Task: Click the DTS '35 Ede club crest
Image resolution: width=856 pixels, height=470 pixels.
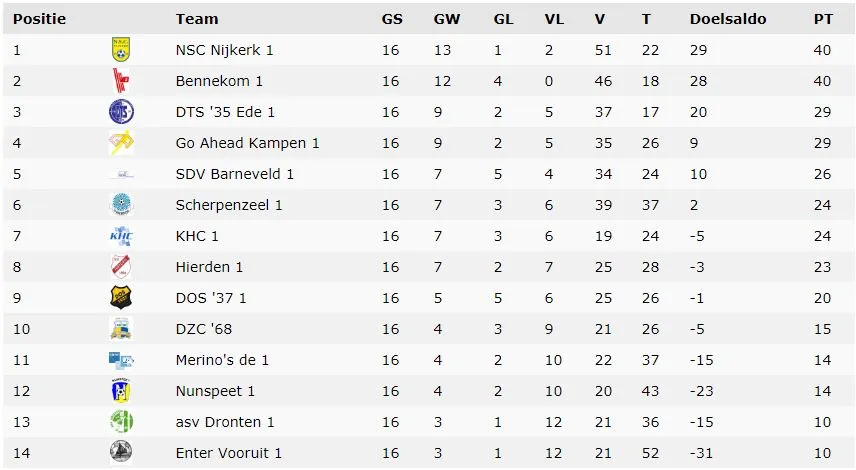Action: 120,112
